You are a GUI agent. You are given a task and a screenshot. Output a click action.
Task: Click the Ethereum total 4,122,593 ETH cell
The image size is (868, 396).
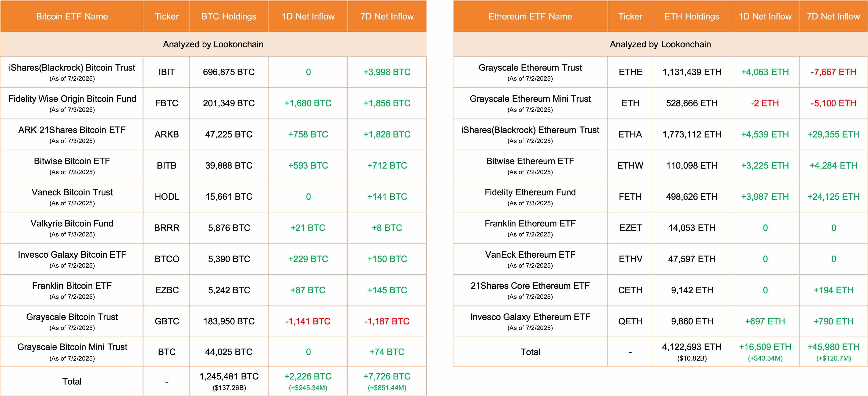pyautogui.click(x=692, y=347)
